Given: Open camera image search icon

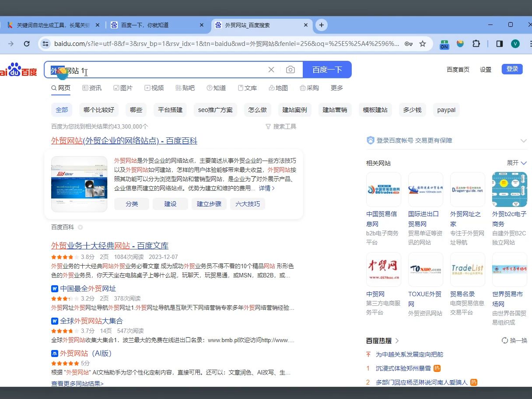Looking at the screenshot, I should click(290, 70).
